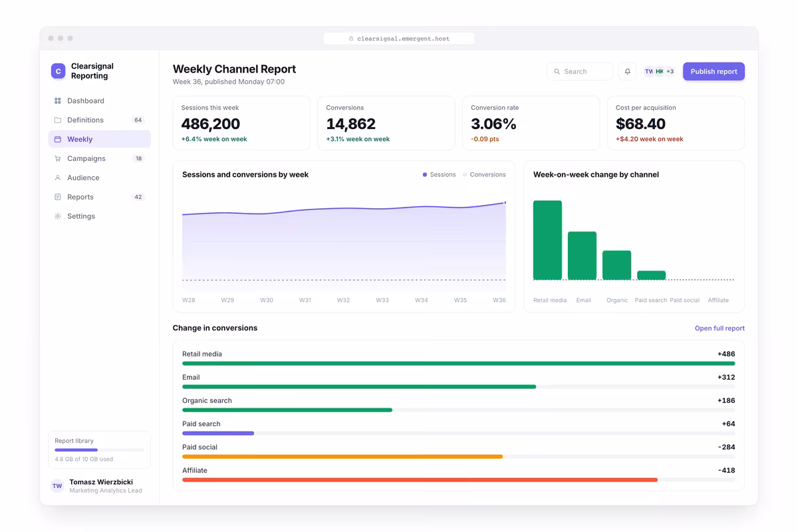
Task: Click the "Weekly Channel Report" title
Action: pyautogui.click(x=234, y=69)
